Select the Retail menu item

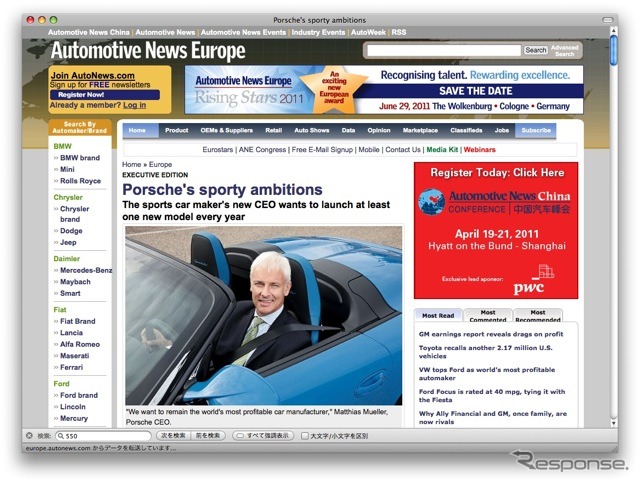pos(273,130)
